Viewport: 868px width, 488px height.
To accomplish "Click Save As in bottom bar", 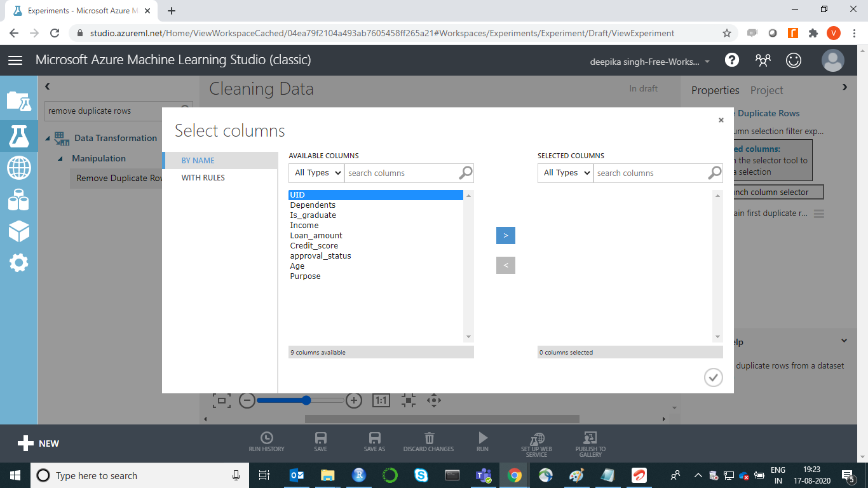I will (374, 442).
